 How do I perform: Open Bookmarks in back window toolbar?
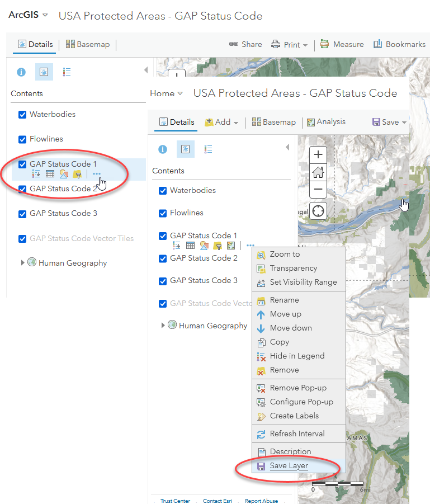[x=399, y=44]
